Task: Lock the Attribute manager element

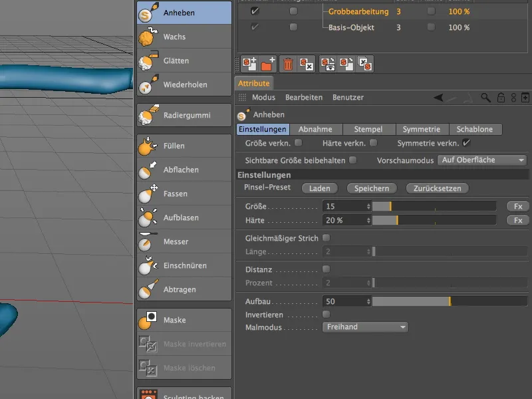Action: coord(501,98)
